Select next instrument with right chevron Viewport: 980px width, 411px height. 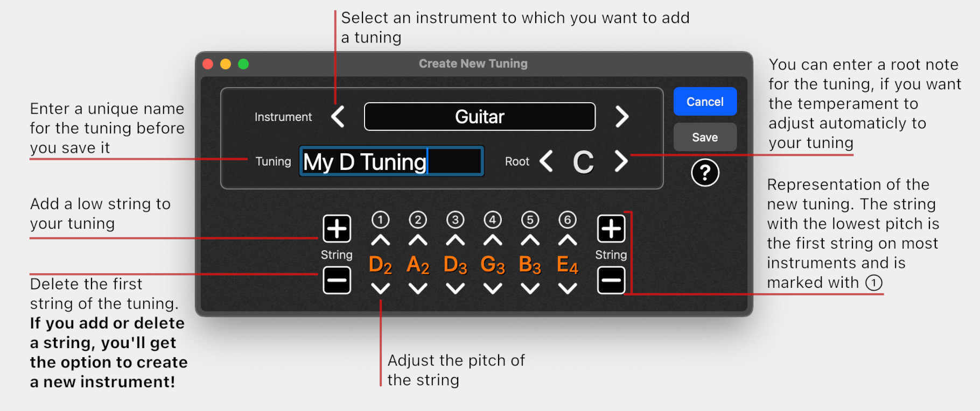coord(622,117)
